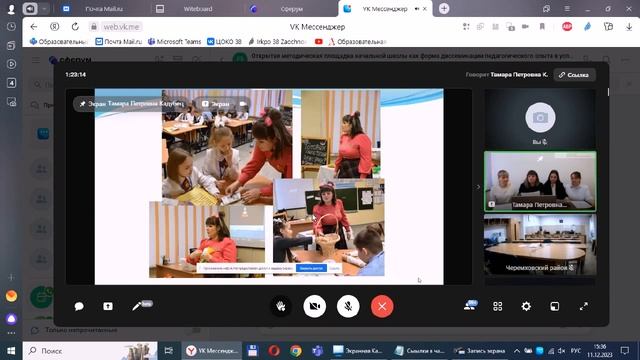This screenshot has height=360, width=640.
Task: Open Chrome from the taskbar
Action: pyautogui.click(x=296, y=351)
